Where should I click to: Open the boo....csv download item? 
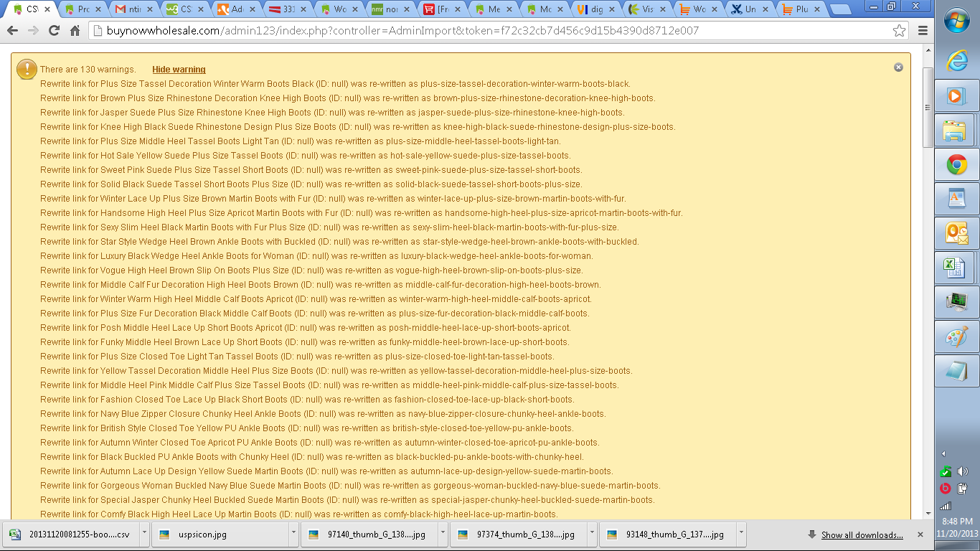pos(71,534)
